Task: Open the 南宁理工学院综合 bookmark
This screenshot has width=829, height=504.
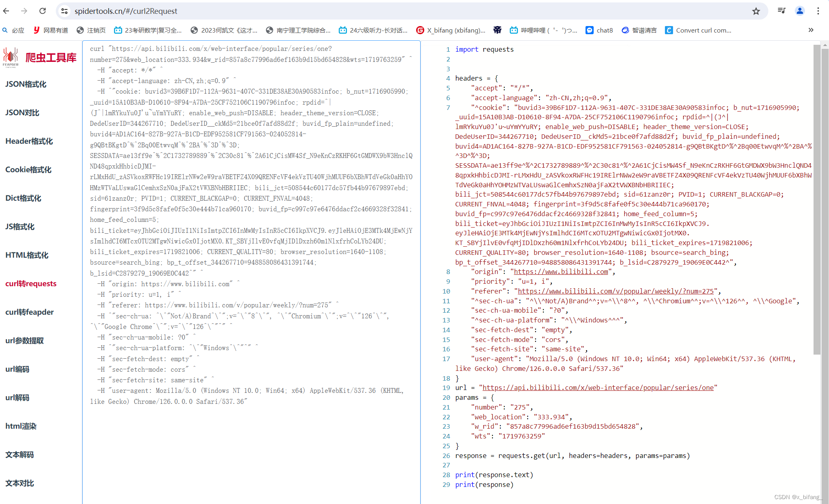Action: 298,30
